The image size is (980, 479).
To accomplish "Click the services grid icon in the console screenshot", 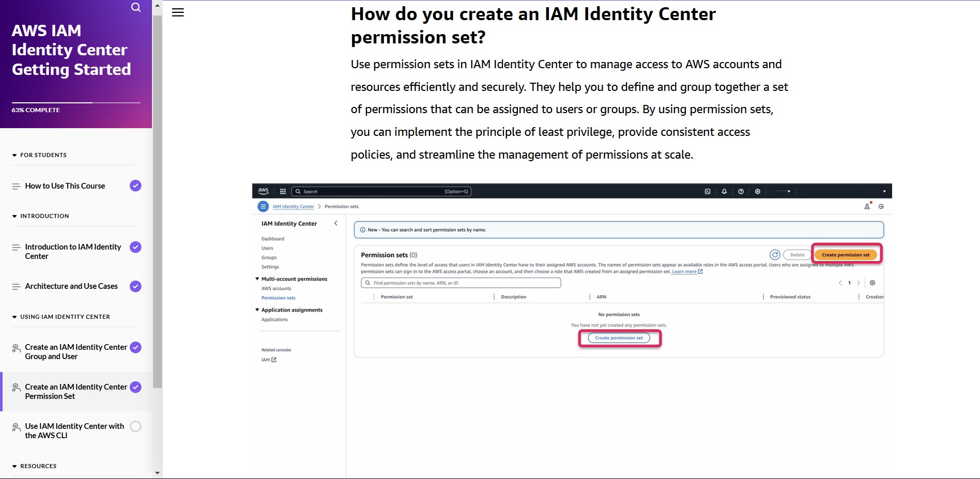I will tap(283, 191).
